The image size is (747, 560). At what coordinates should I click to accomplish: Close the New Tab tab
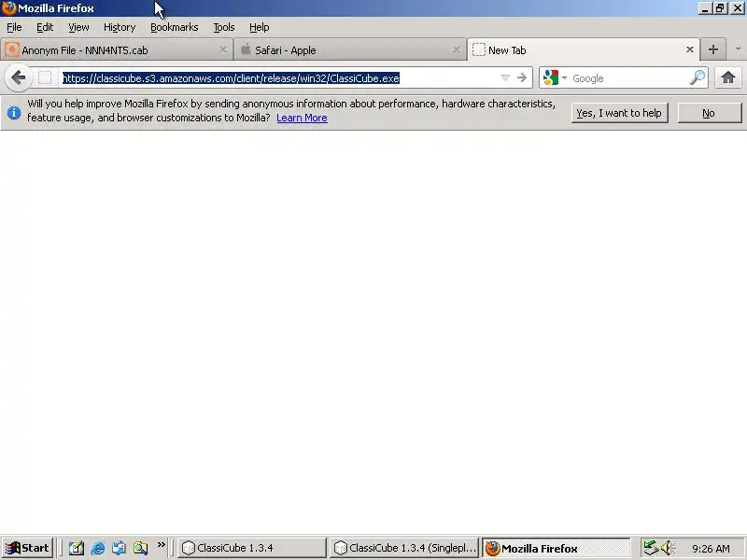coord(689,49)
